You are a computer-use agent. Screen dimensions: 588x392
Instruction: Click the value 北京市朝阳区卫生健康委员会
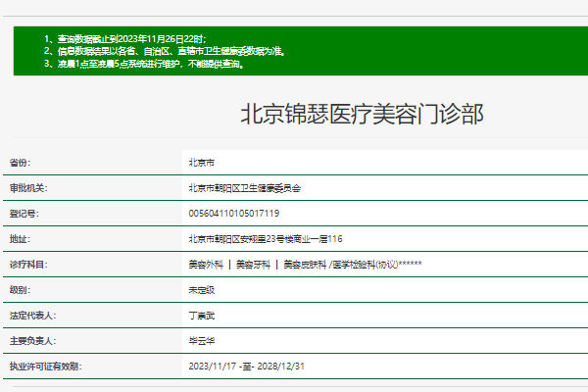244,188
